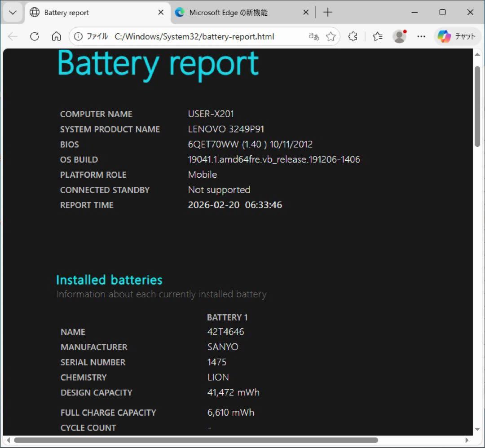Switch to the Battery report tab
This screenshot has width=485, height=448.
pyautogui.click(x=97, y=13)
